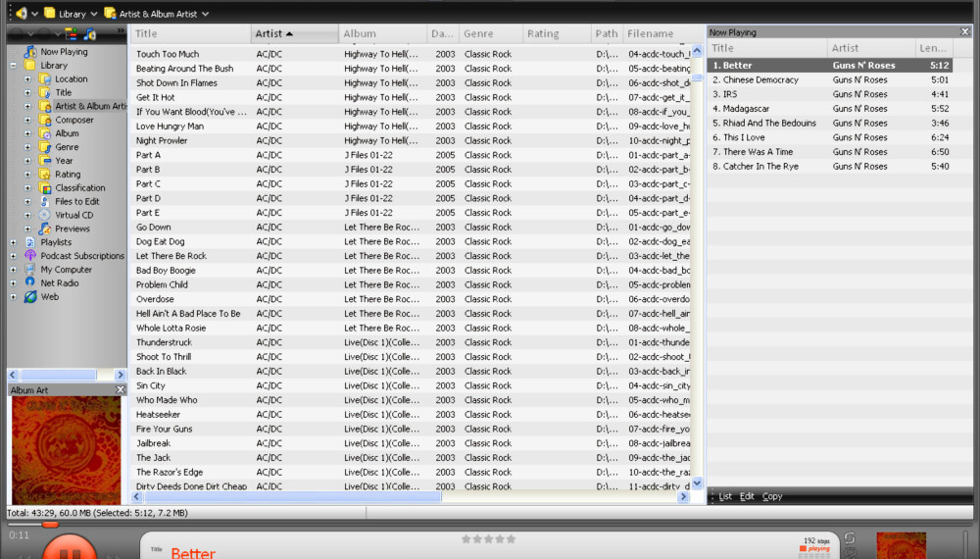This screenshot has height=559, width=980.
Task: Expand the Album tree node
Action: click(27, 133)
